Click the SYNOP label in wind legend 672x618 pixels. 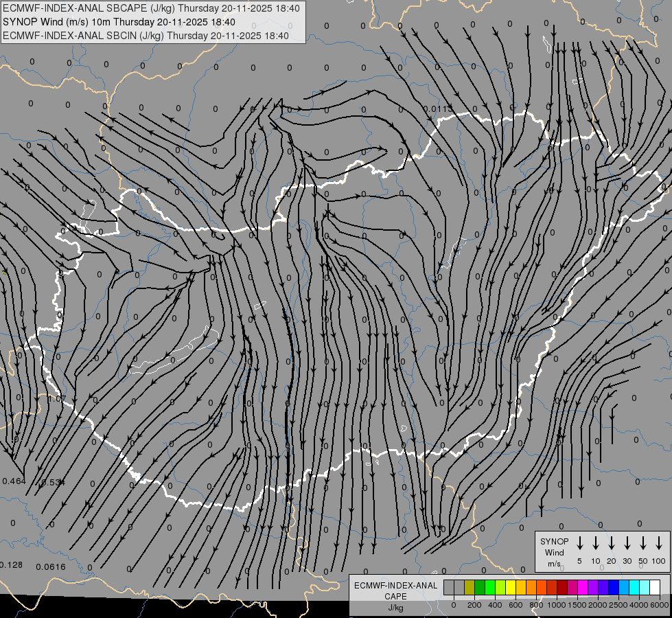(554, 541)
